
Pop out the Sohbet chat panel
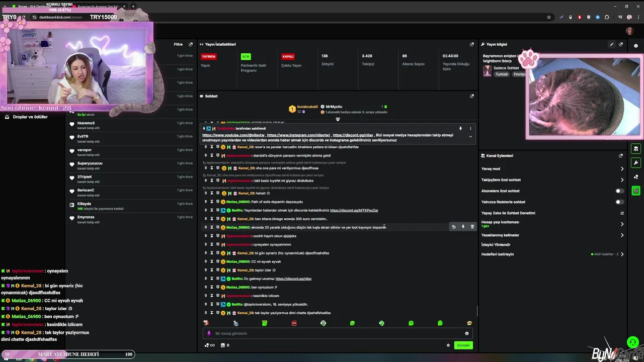click(471, 96)
